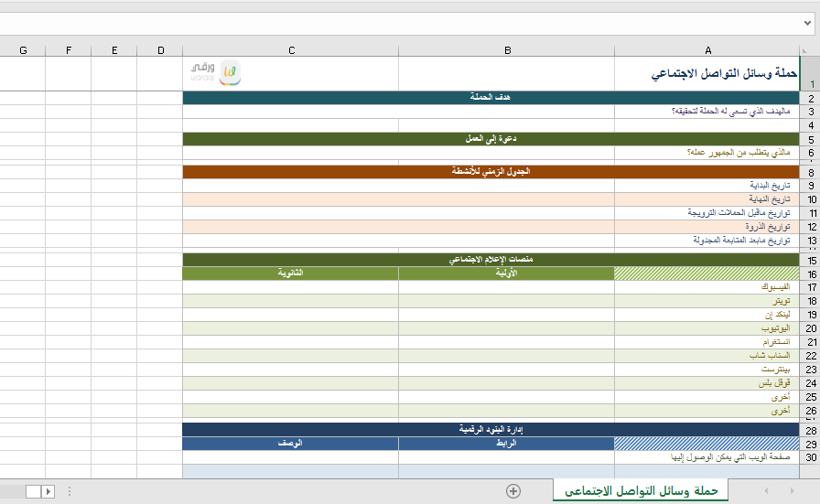The image size is (820, 504).
Task: Click the horizontal scrollbar right arrow
Action: [x=48, y=491]
